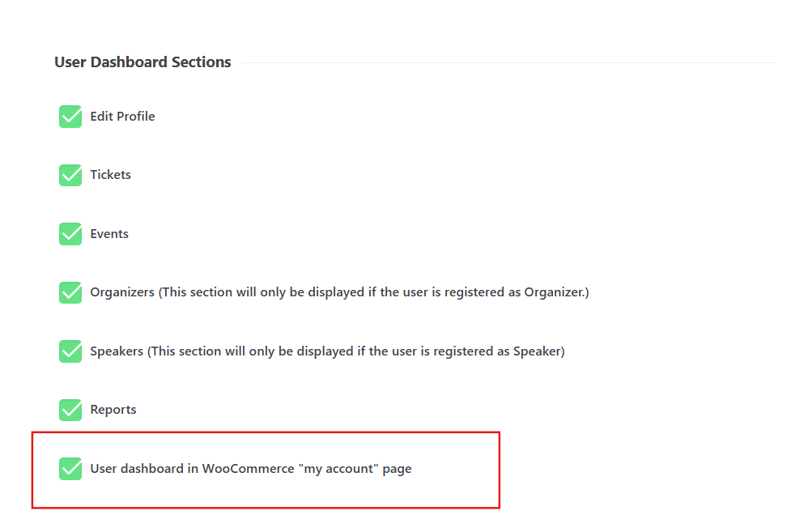Select the Reports label text
This screenshot has width=791, height=532.
113,410
